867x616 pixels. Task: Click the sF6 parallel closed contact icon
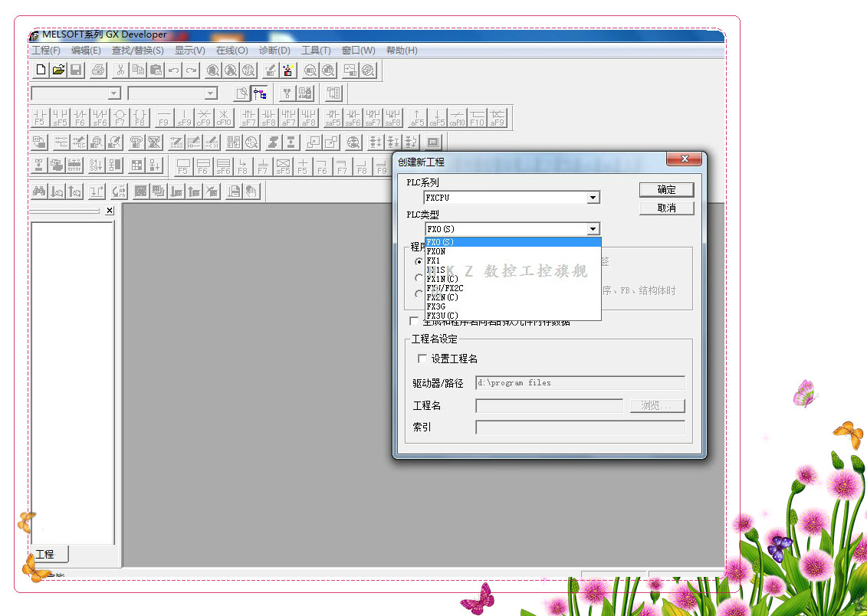click(x=100, y=118)
